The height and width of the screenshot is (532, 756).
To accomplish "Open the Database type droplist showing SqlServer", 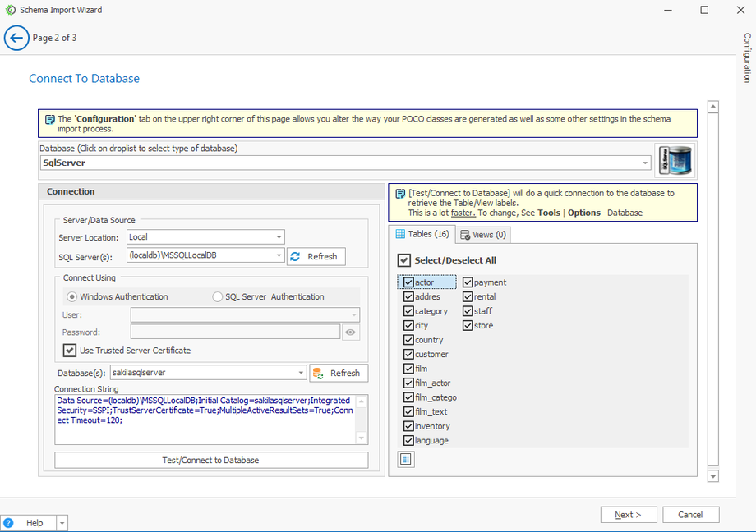I will [x=646, y=163].
